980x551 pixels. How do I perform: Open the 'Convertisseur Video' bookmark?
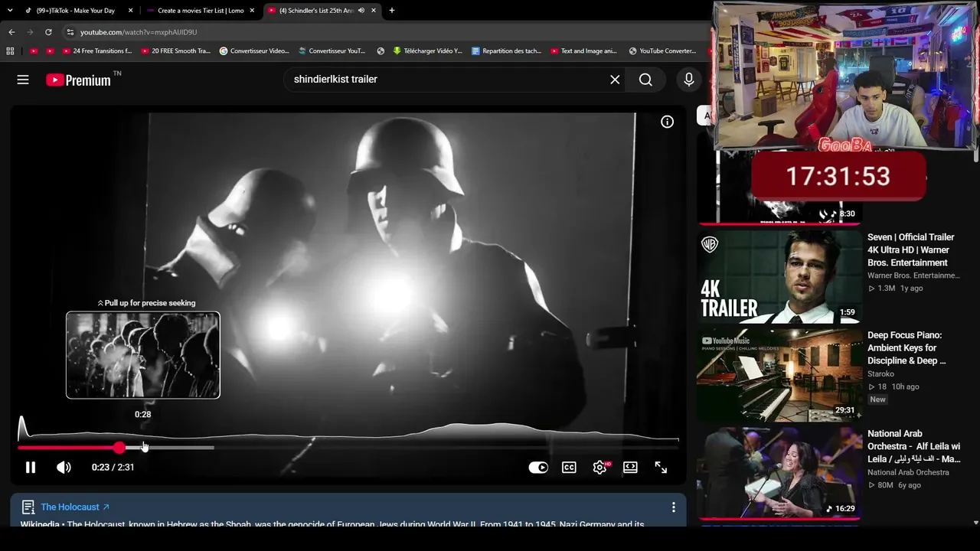click(254, 51)
